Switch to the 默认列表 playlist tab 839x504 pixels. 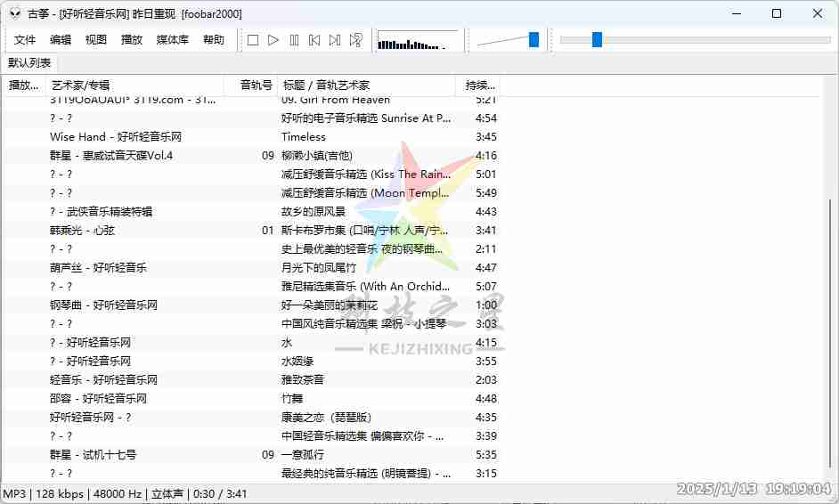click(30, 63)
